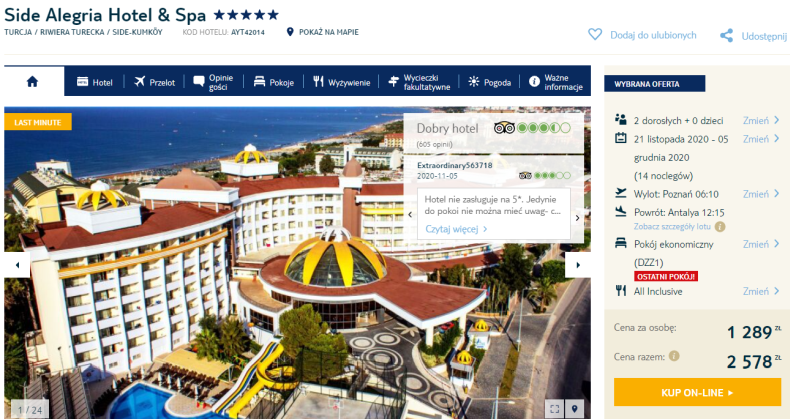
Task: Click the share icon next to Udostępnij
Action: (x=726, y=35)
